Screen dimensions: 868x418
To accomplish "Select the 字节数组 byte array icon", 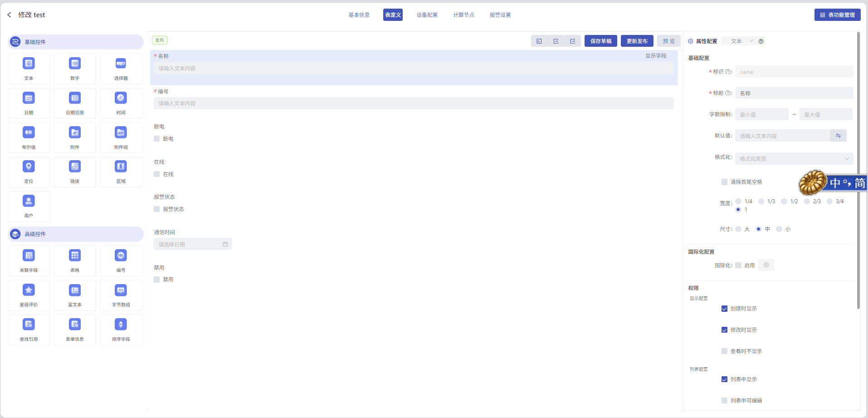I will pos(121,290).
